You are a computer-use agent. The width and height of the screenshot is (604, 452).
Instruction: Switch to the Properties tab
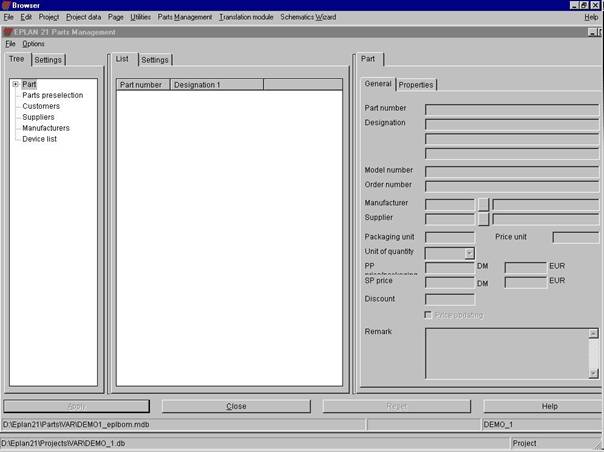coord(416,85)
